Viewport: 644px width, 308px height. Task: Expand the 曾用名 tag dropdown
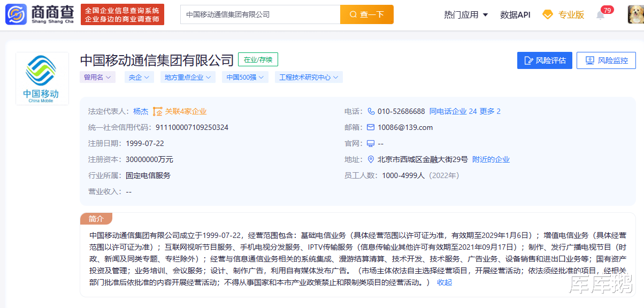97,77
